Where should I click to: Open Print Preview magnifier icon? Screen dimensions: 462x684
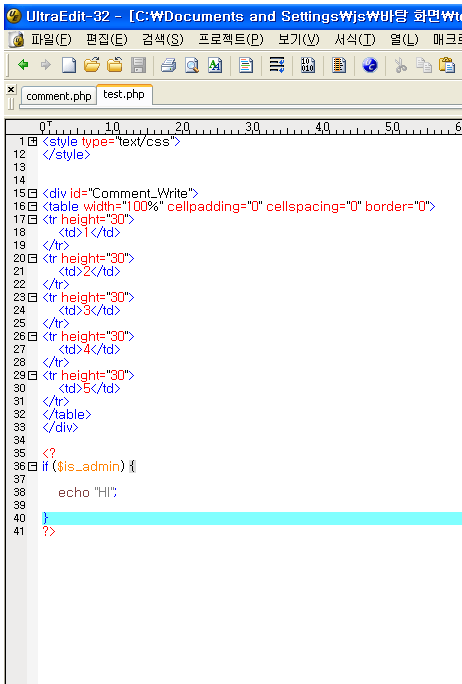click(192, 65)
